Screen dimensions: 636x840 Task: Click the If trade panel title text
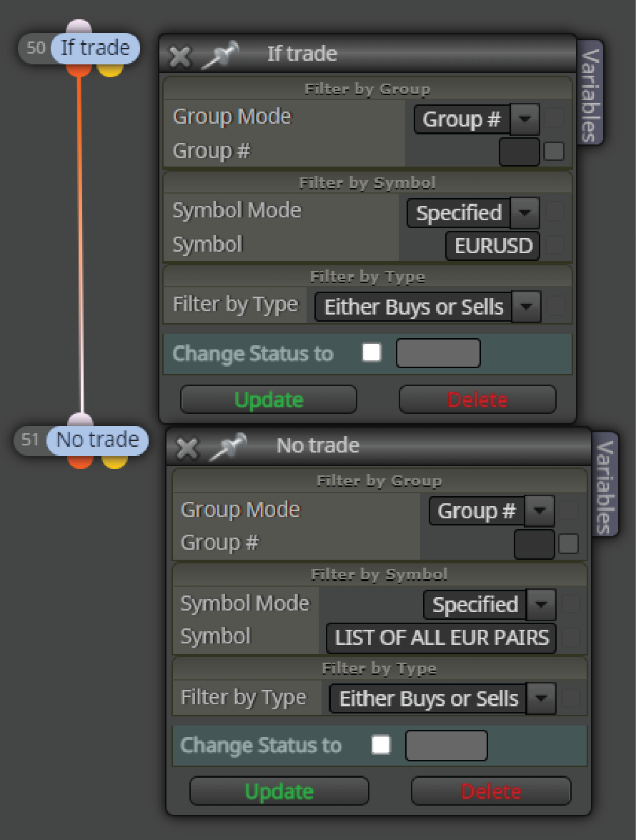click(302, 54)
